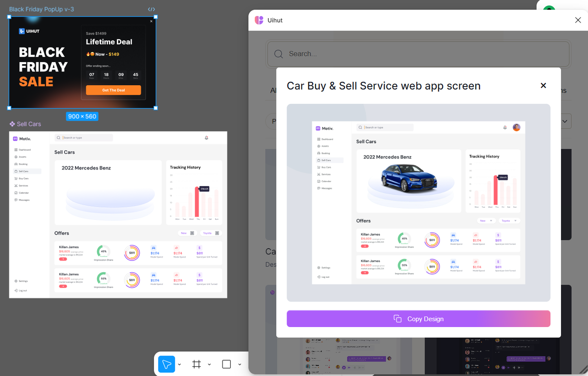
Task: Click purple dollar icon in canvas 45% row
Action: (x=199, y=248)
